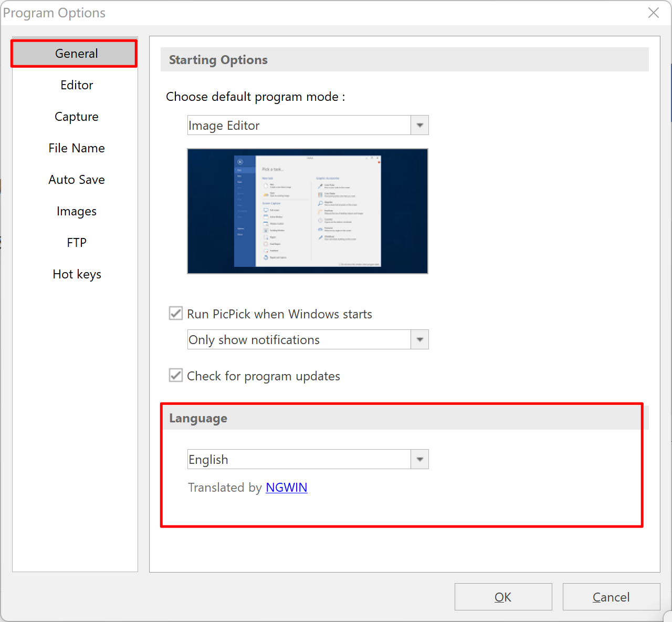Close the Program Options dialog

654,13
